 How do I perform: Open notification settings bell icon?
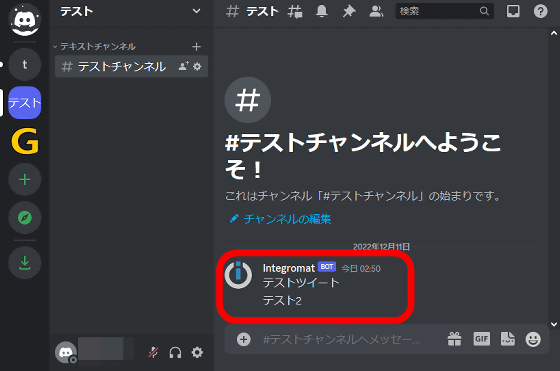tap(322, 11)
